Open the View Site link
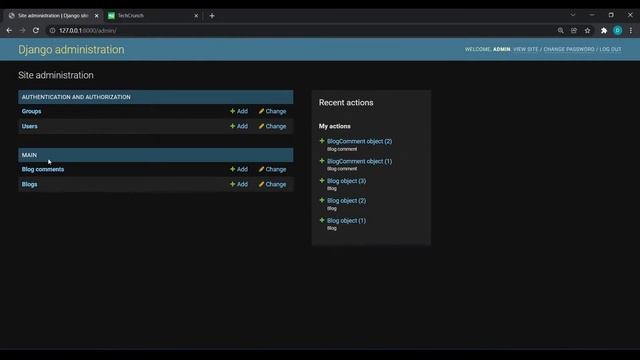The image size is (640, 360). coord(526,49)
